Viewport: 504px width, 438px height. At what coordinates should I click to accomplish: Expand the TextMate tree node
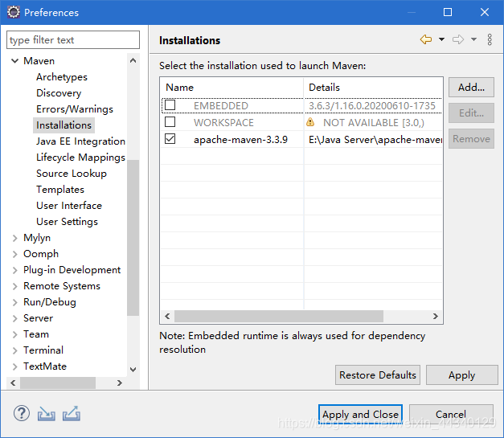pyautogui.click(x=14, y=366)
